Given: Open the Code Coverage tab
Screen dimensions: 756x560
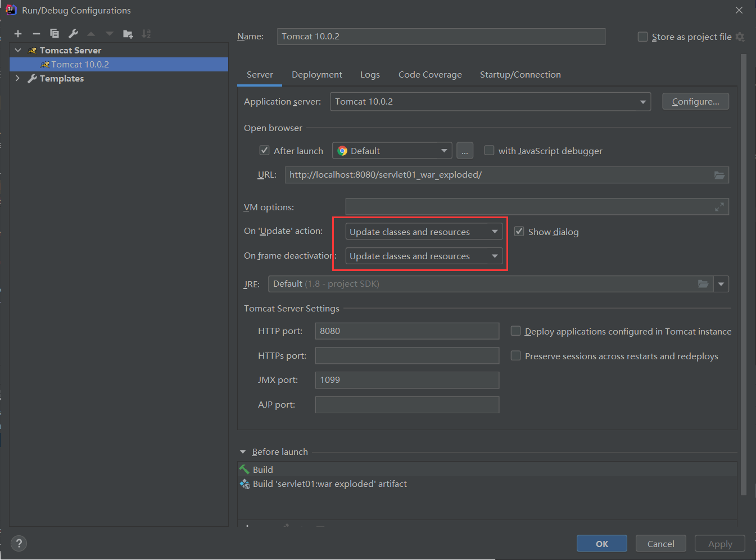Looking at the screenshot, I should click(430, 75).
